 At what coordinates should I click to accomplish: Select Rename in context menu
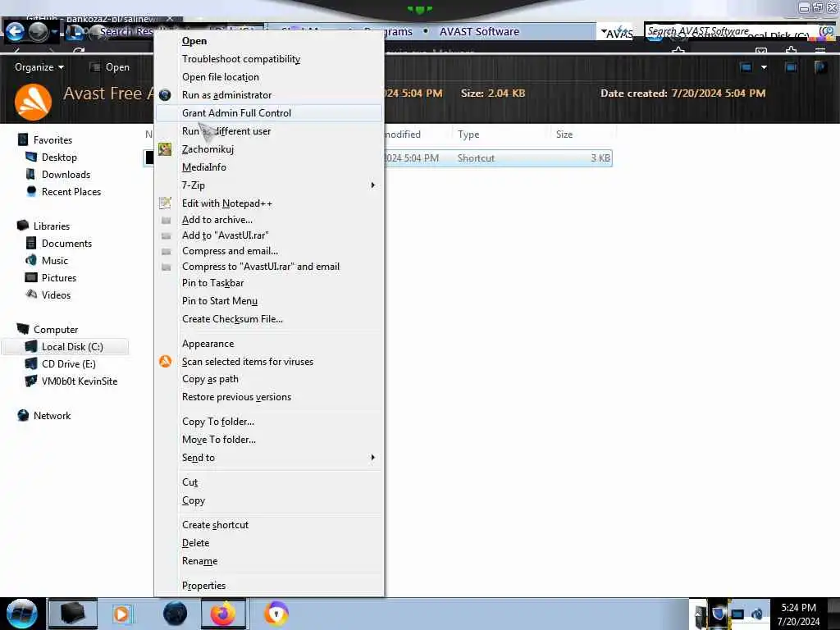199,561
